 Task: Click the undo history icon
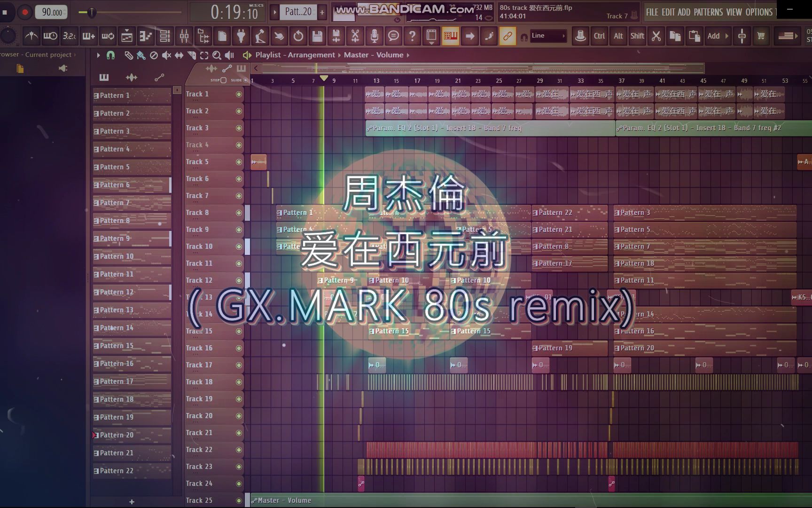pos(298,36)
